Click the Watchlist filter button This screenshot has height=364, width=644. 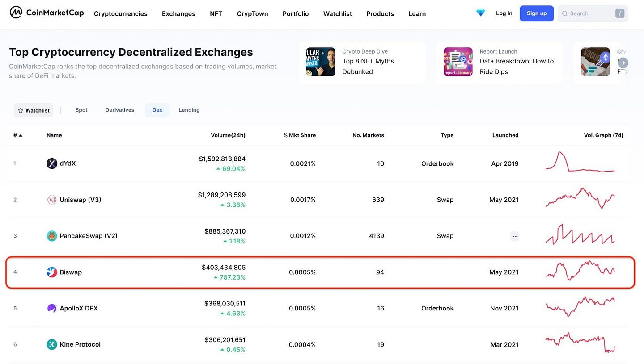point(34,110)
